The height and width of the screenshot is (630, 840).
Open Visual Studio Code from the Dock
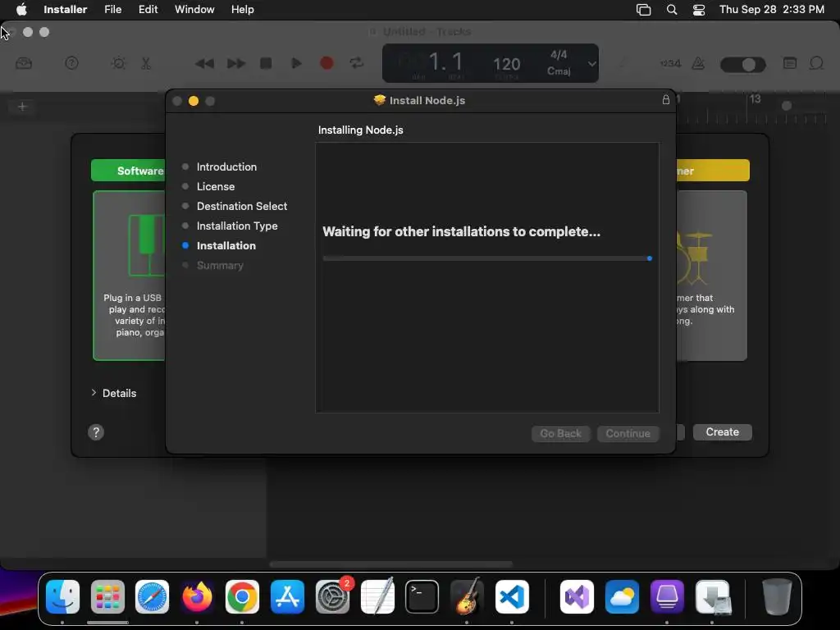(x=512, y=597)
